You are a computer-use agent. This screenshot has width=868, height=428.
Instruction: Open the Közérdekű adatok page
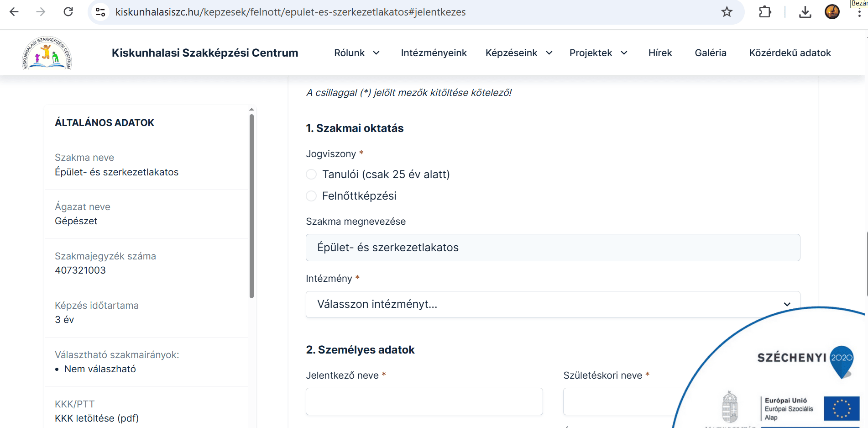click(790, 53)
